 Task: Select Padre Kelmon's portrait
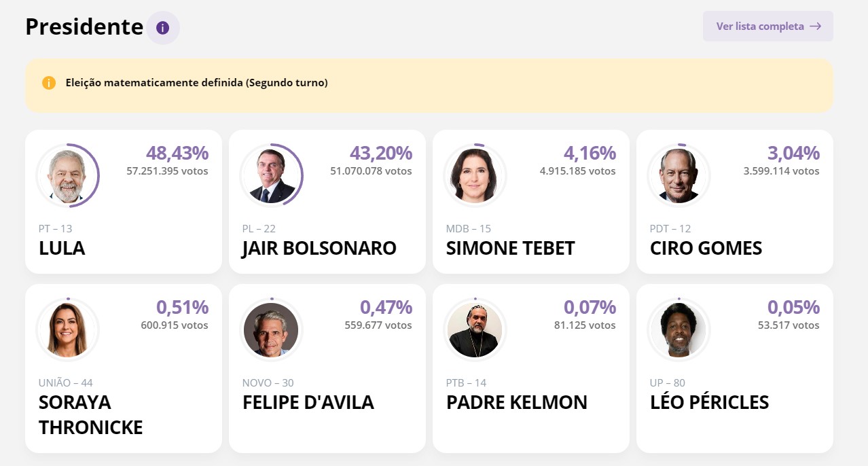(475, 329)
